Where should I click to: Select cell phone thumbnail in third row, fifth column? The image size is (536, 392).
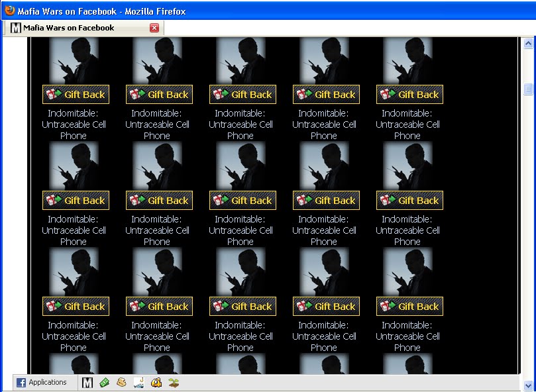pos(407,271)
